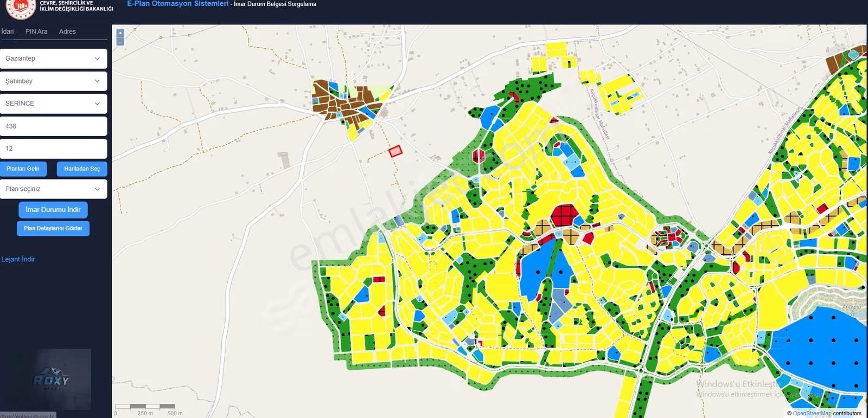
Task: Open the Lejant İndir link
Action: [18, 259]
